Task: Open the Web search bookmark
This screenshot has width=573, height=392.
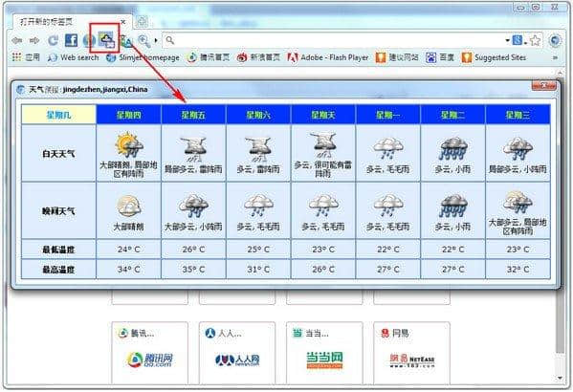Action: (x=74, y=57)
